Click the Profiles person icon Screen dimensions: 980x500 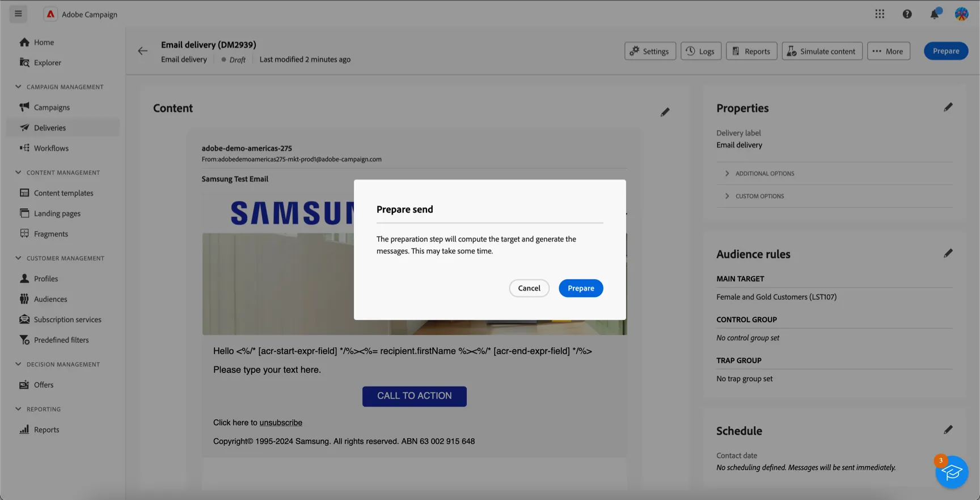[24, 279]
